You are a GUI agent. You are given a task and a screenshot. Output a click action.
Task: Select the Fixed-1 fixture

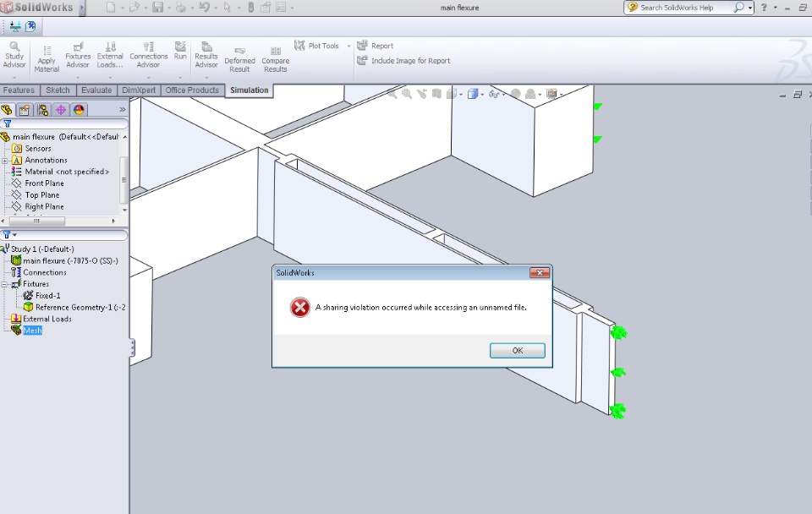coord(47,296)
